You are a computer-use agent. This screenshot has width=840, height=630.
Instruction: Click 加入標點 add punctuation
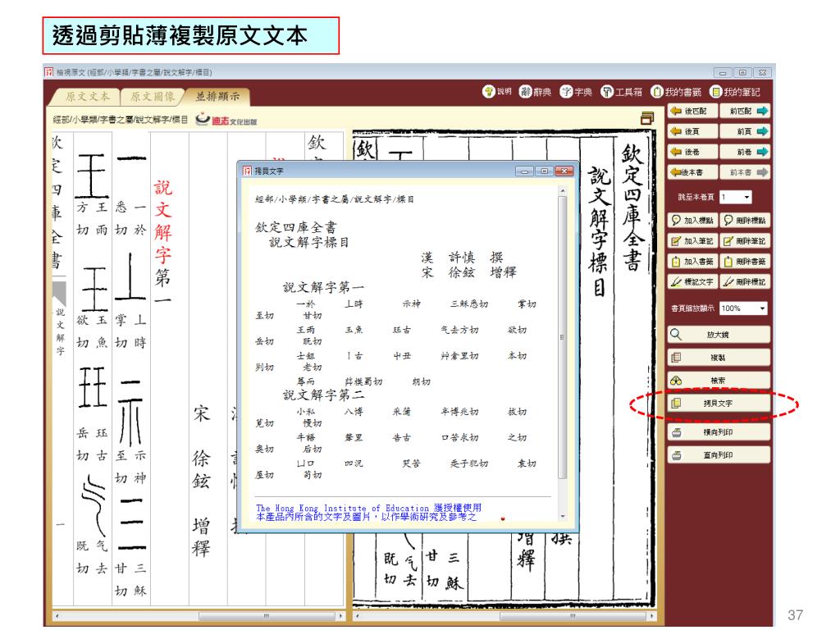[692, 220]
